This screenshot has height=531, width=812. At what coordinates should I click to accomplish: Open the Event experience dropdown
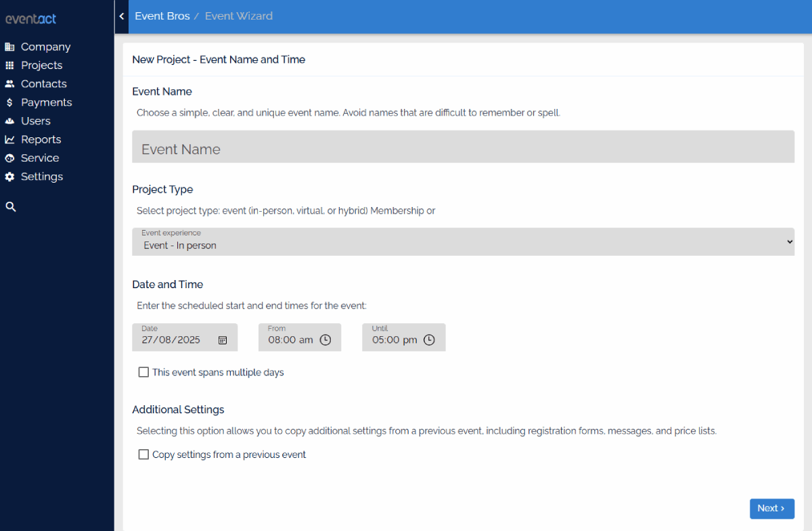(463, 241)
